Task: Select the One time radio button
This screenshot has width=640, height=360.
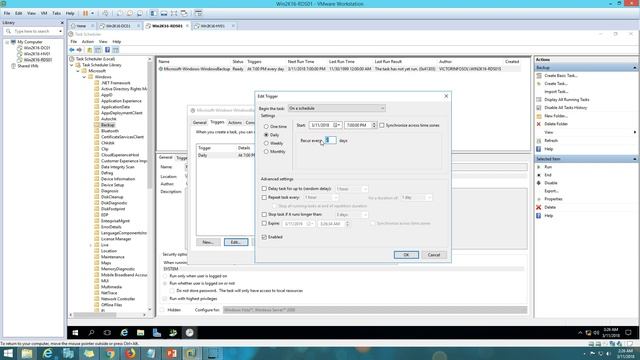Action: pyautogui.click(x=266, y=127)
